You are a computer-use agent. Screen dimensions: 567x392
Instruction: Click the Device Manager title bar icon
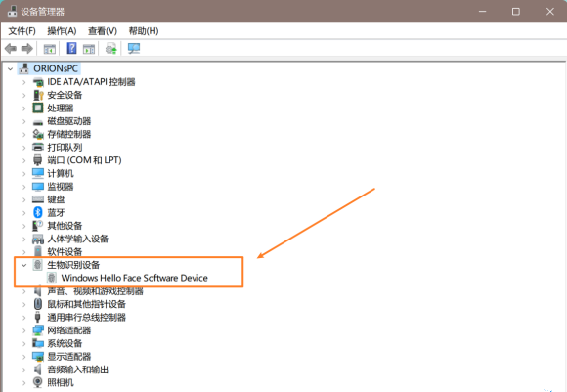(x=13, y=11)
